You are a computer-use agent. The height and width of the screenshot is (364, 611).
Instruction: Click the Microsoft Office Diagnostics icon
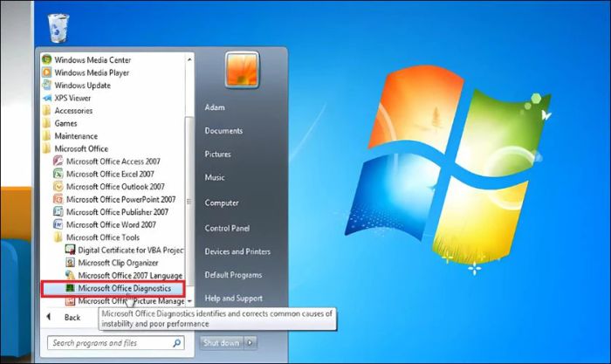(x=70, y=288)
